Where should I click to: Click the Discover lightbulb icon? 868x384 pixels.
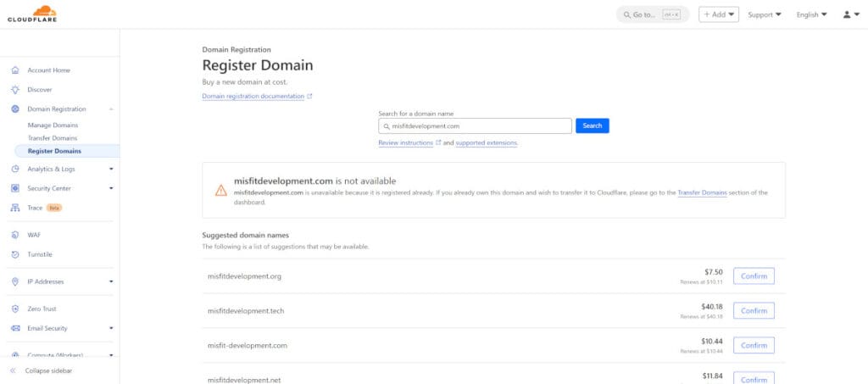coord(15,90)
